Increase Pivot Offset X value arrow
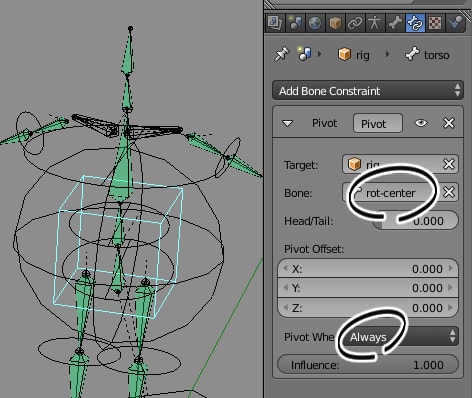This screenshot has width=472, height=398. point(451,268)
